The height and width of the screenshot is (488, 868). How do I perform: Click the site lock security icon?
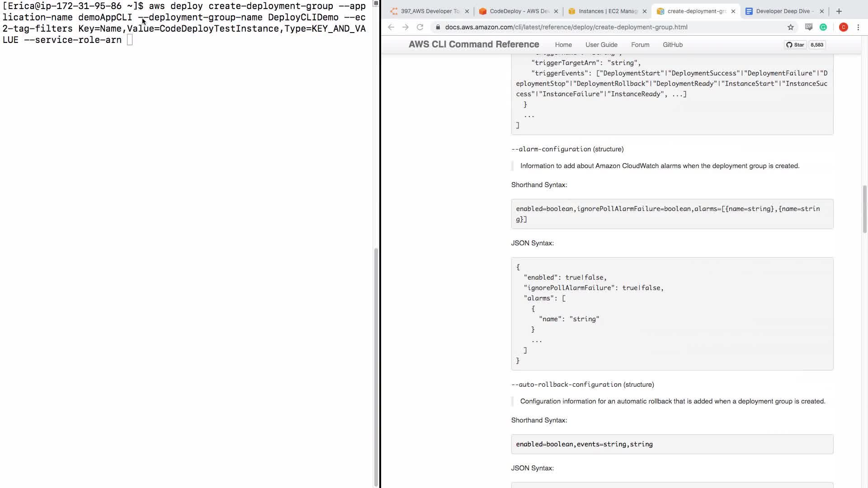[438, 27]
